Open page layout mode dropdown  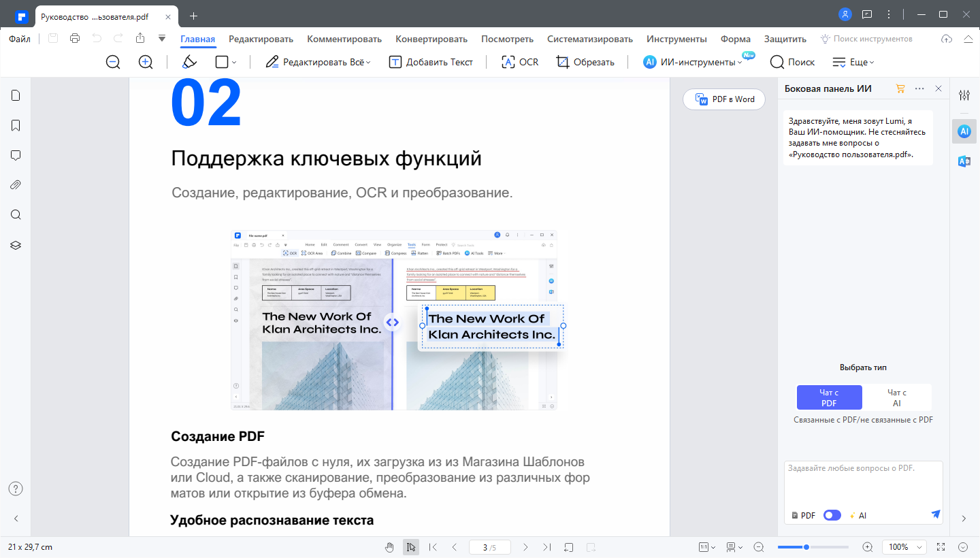(735, 547)
